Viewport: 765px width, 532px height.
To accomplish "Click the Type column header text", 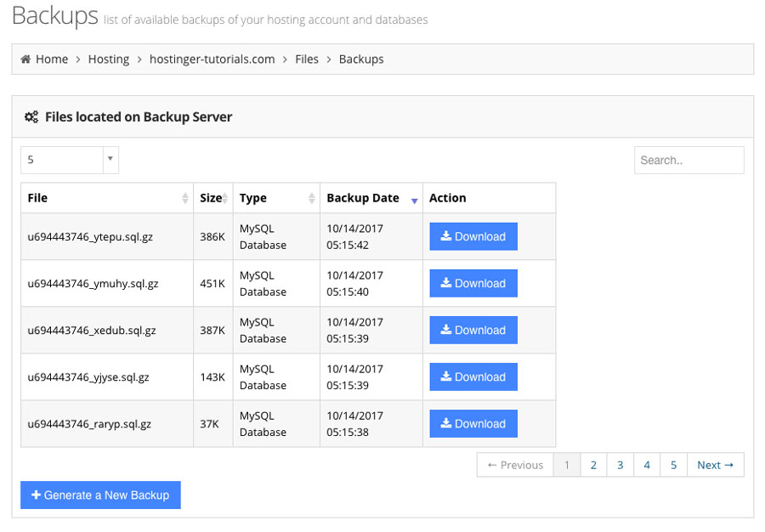I will click(252, 199).
